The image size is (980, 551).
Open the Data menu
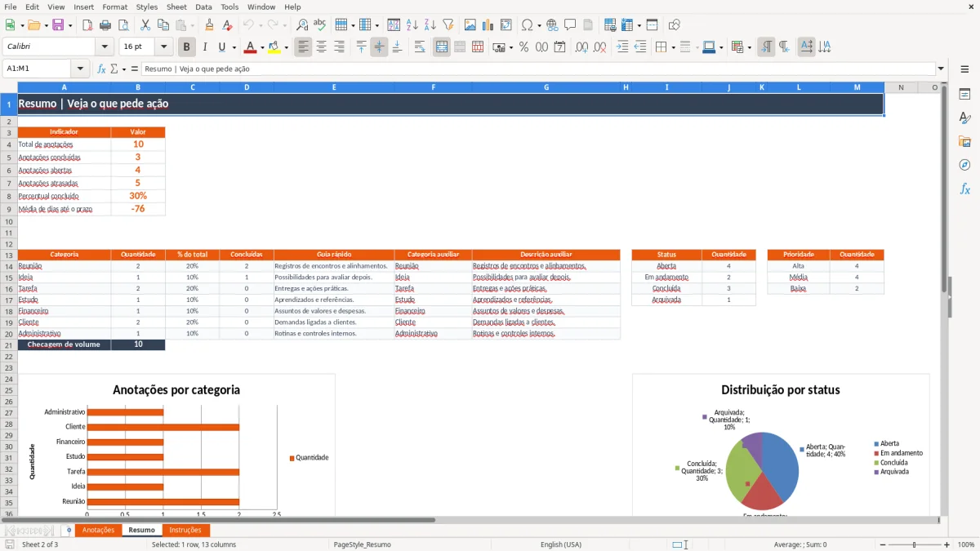(x=203, y=7)
